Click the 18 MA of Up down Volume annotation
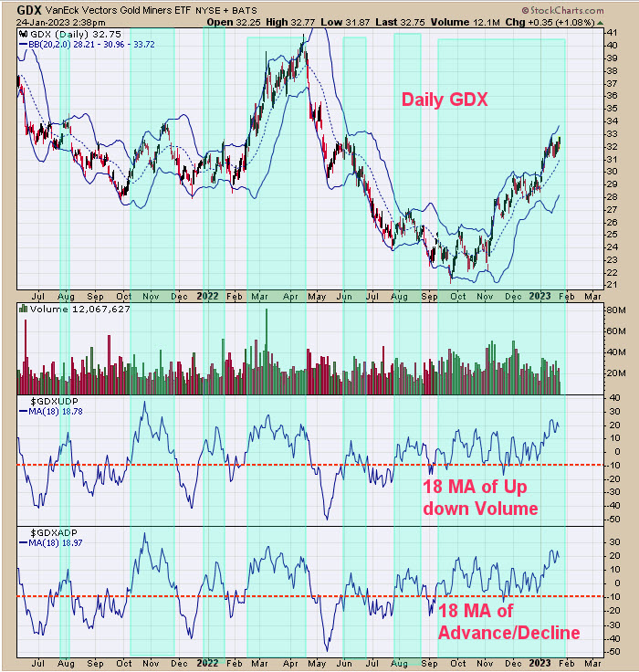The width and height of the screenshot is (639, 672). pos(480,498)
